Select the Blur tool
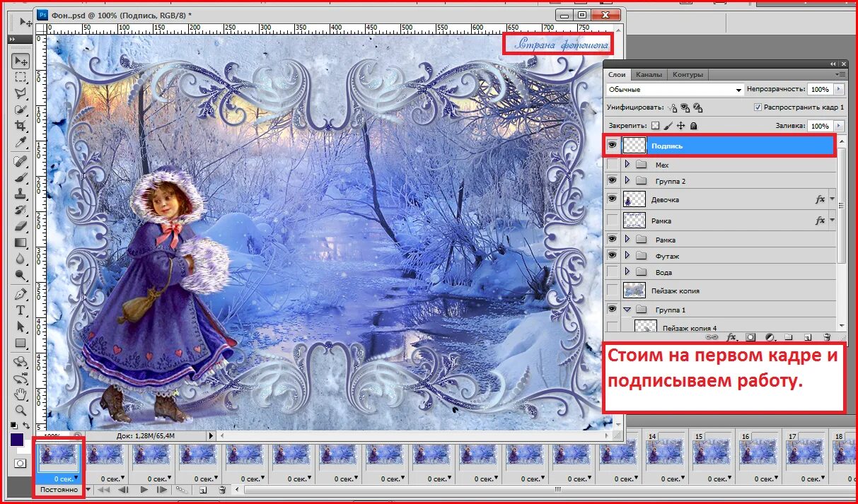The width and height of the screenshot is (858, 504). coord(21,259)
